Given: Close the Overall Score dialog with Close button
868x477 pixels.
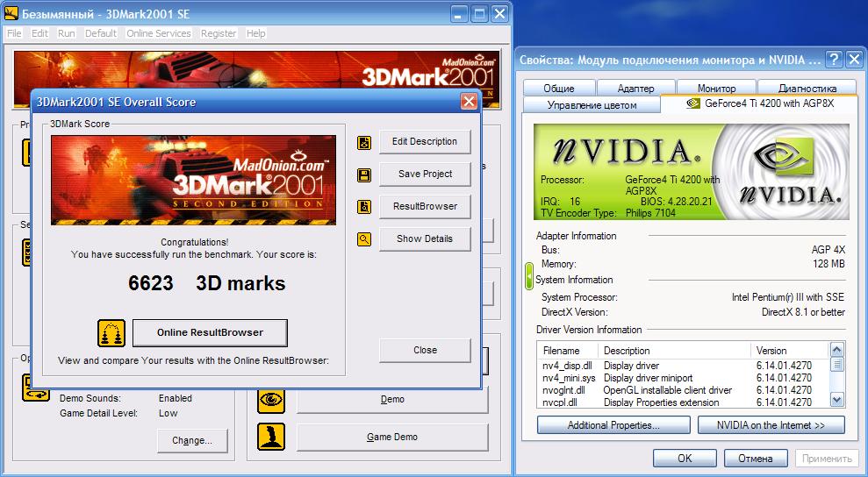Looking at the screenshot, I should (425, 350).
